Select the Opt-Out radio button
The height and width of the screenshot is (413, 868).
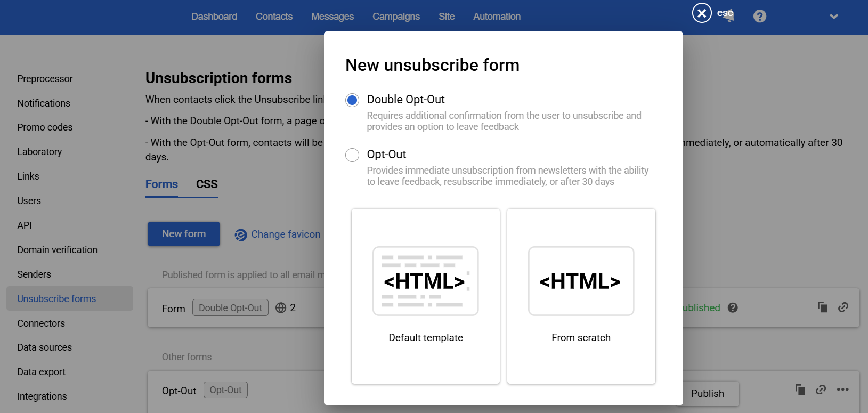(x=352, y=155)
